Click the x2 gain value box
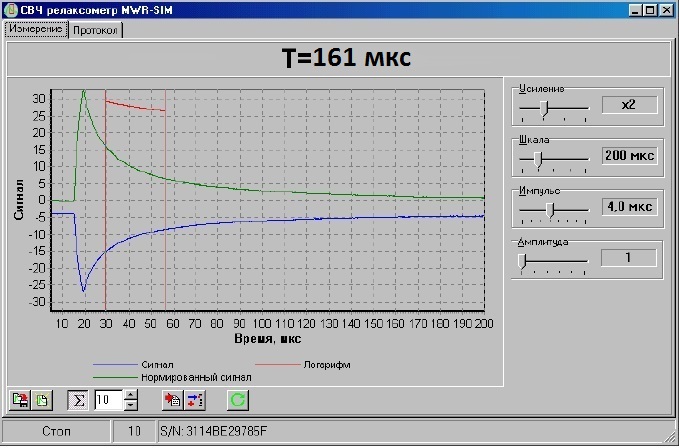The image size is (679, 448). pyautogui.click(x=630, y=105)
